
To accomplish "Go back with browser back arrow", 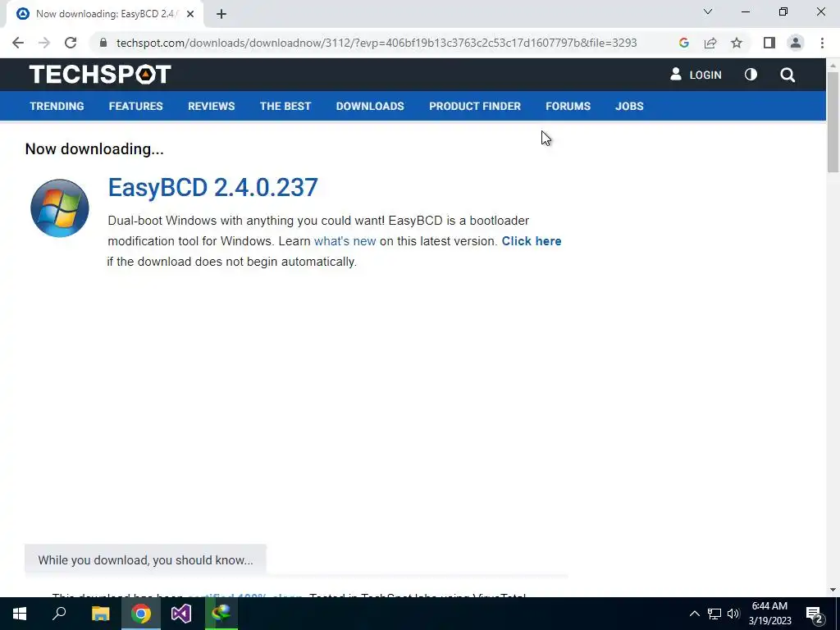I will pos(18,43).
